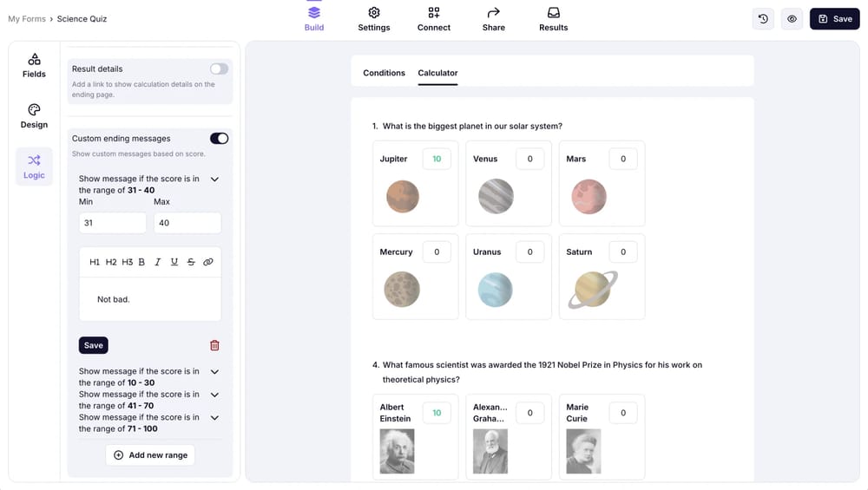Switch to the Conditions tab
The image size is (868, 490).
[x=384, y=73]
